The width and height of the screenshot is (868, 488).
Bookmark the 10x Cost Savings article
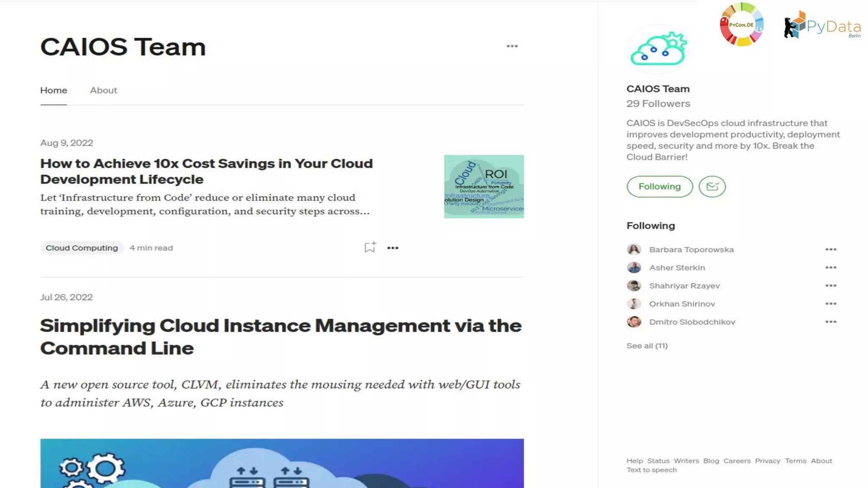click(x=370, y=247)
